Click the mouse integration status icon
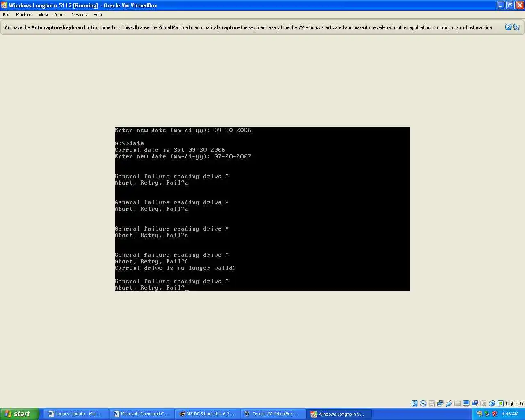 [x=492, y=404]
